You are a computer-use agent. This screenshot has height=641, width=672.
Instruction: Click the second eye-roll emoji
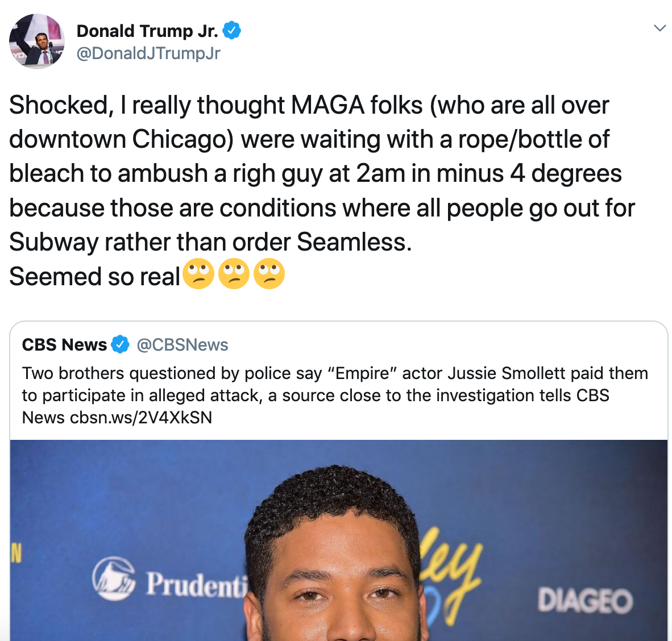[x=234, y=274]
